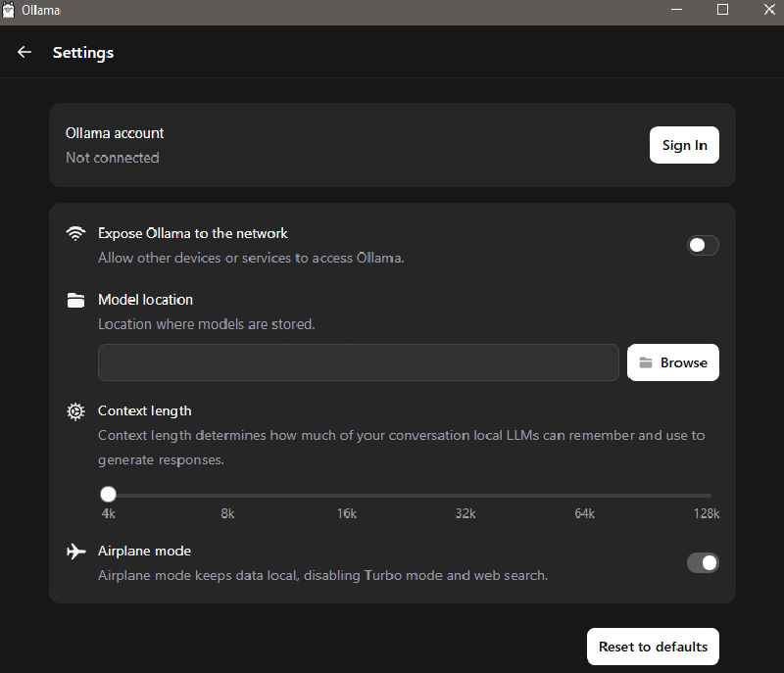Viewport: 784px width, 673px height.
Task: Click Reset to defaults button
Action: pyautogui.click(x=653, y=647)
